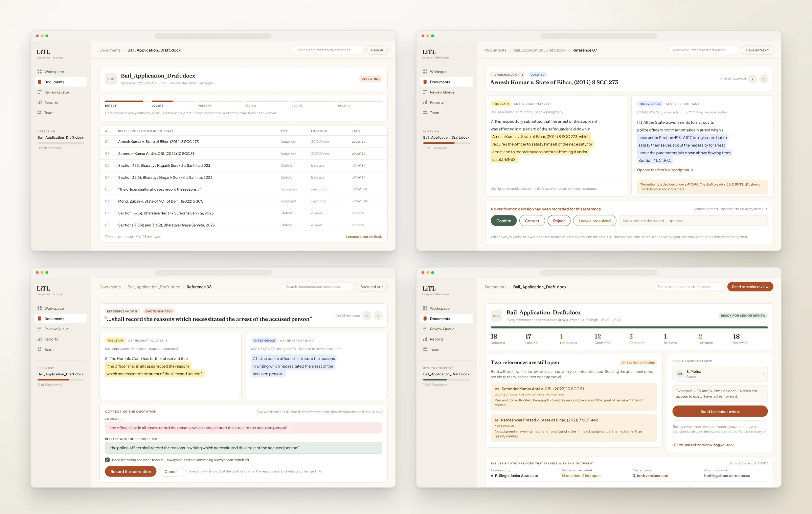Click the 12 of 18 progress bar in Reference 08 sidebar
Screen dimensions: 812x514
click(61, 380)
